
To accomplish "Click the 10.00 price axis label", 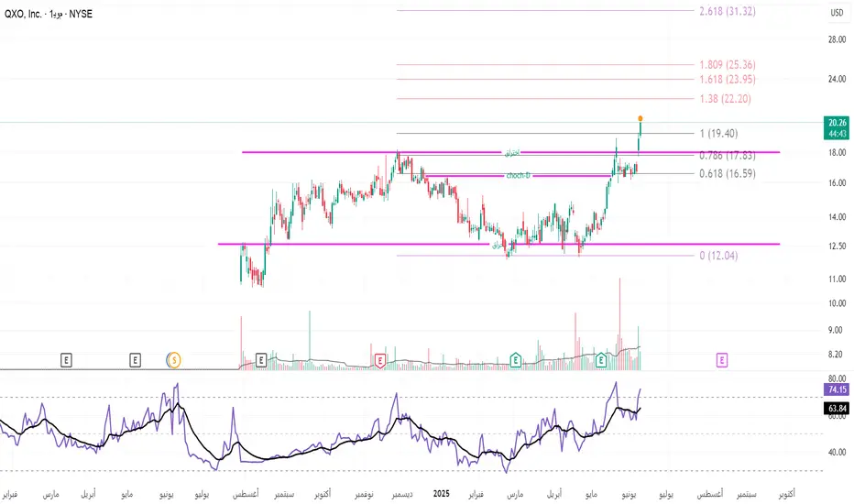I will point(837,303).
